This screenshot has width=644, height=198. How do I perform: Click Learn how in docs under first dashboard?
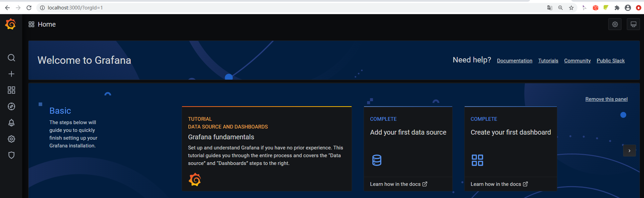(499, 184)
